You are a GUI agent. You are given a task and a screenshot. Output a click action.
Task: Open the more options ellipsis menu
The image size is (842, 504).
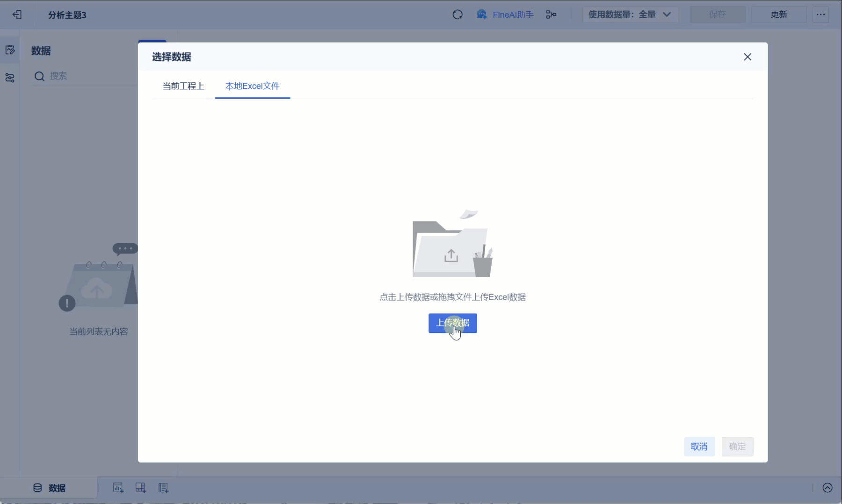coord(821,14)
